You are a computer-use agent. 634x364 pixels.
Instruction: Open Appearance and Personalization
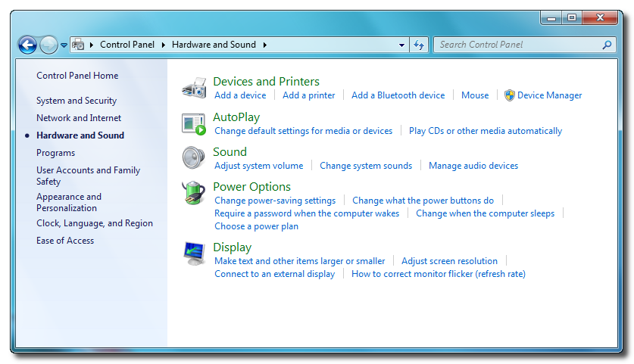pos(69,202)
